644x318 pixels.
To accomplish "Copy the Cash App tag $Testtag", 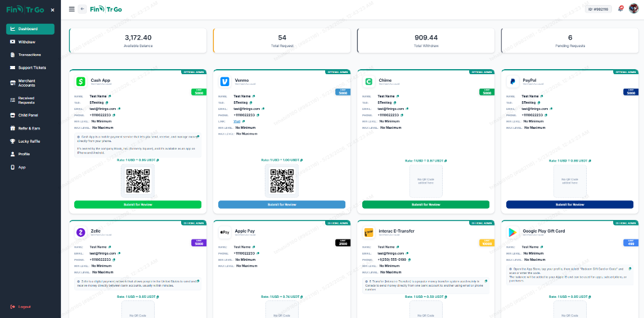I will click(x=106, y=102).
